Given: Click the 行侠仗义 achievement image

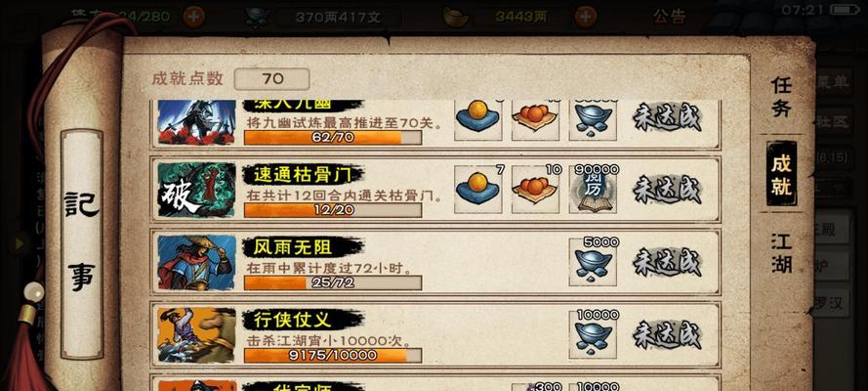Looking at the screenshot, I should pyautogui.click(x=196, y=335).
